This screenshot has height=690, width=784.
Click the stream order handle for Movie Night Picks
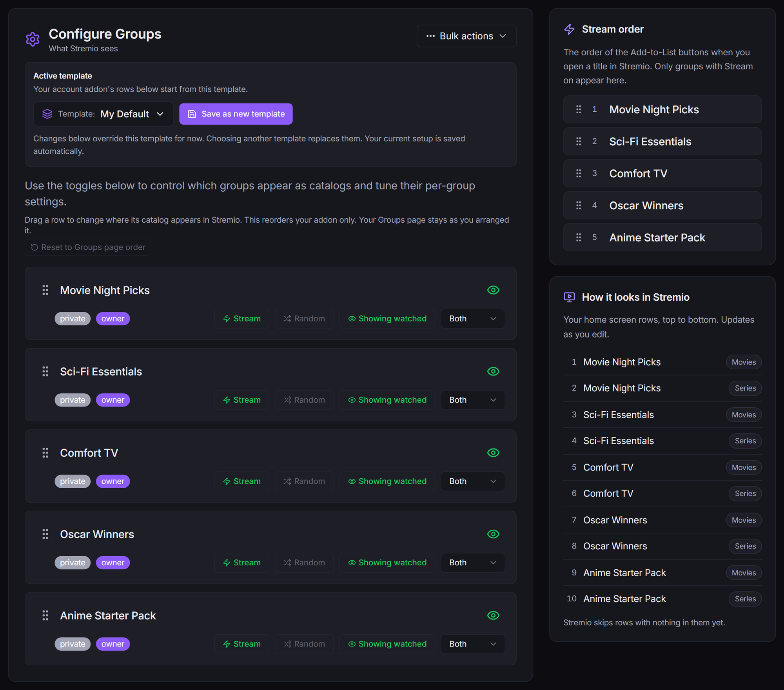click(579, 109)
